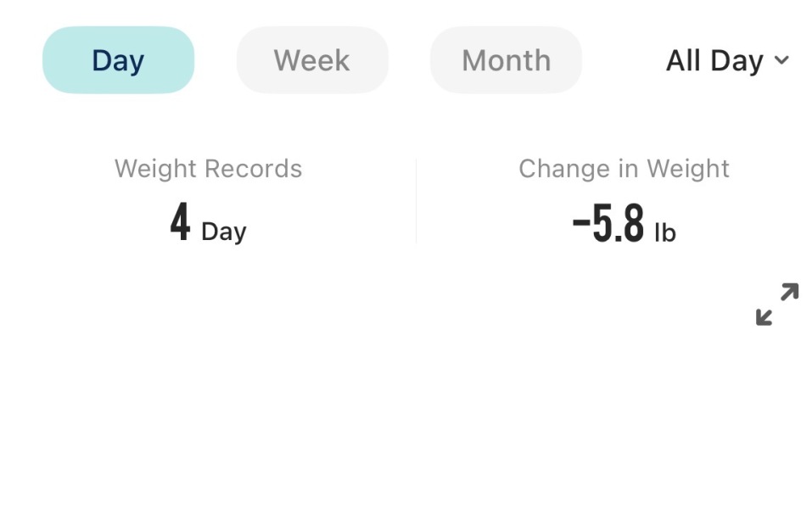This screenshot has width=812, height=509.
Task: Expand the chart to fullscreen view
Action: pyautogui.click(x=776, y=305)
